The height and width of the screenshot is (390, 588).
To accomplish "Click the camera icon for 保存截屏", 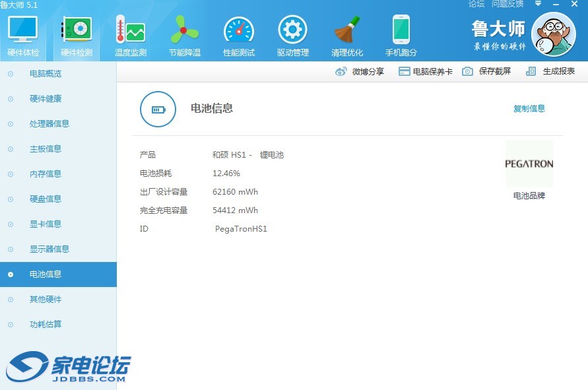I will click(467, 71).
